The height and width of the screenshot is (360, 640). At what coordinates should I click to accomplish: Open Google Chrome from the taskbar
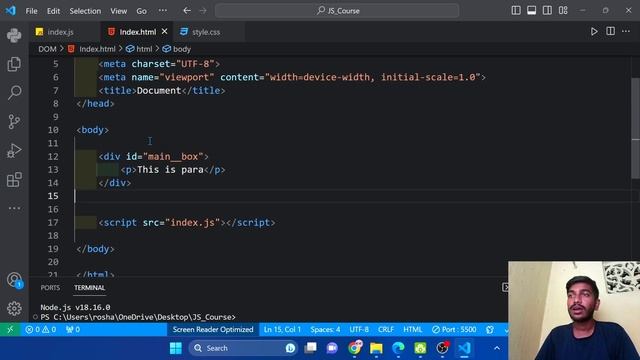354,348
